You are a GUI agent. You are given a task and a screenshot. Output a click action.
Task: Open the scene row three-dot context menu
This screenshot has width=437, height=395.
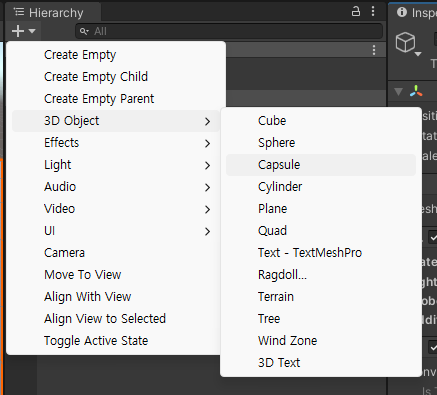click(374, 50)
